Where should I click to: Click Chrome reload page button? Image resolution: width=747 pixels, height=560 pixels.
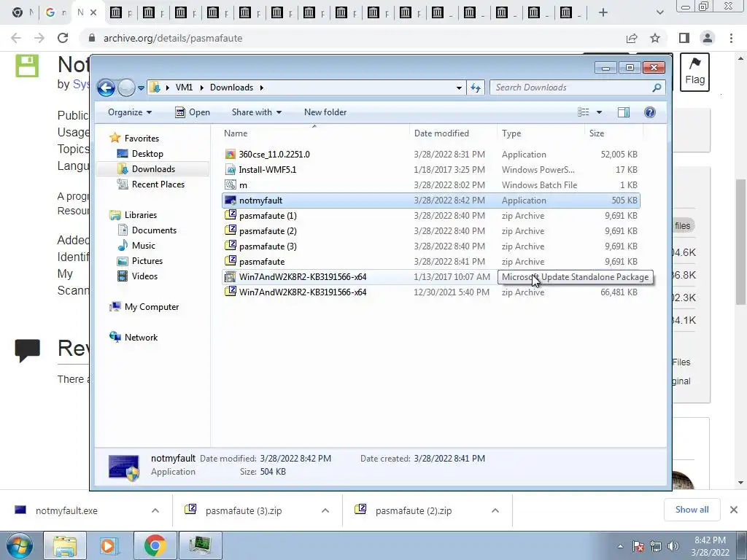click(63, 38)
